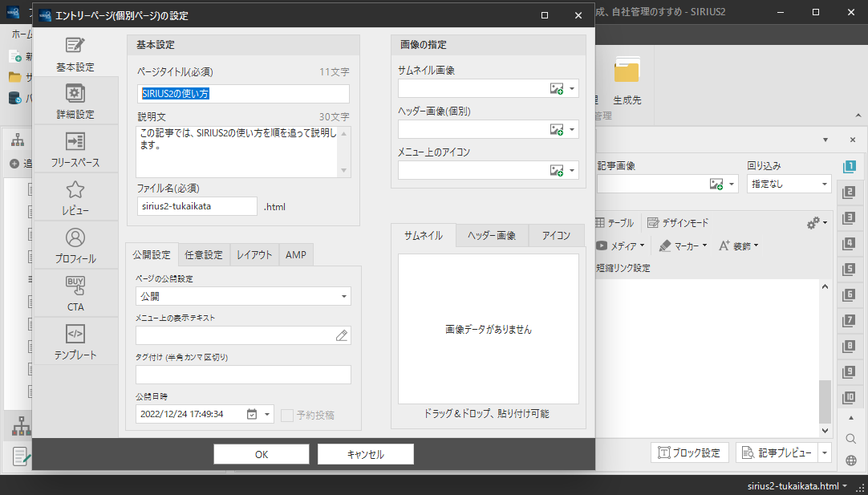Open the 詳細設定 sidebar section
The height and width of the screenshot is (495, 868).
(x=75, y=102)
